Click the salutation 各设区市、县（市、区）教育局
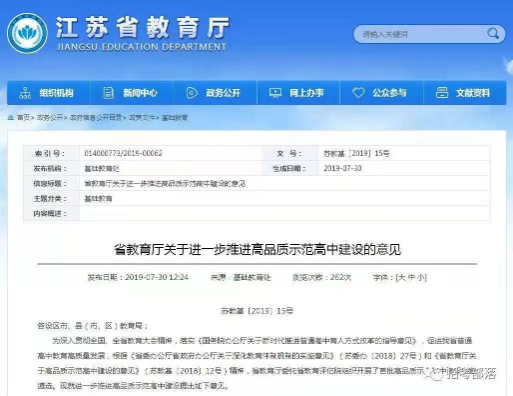 tap(93, 326)
